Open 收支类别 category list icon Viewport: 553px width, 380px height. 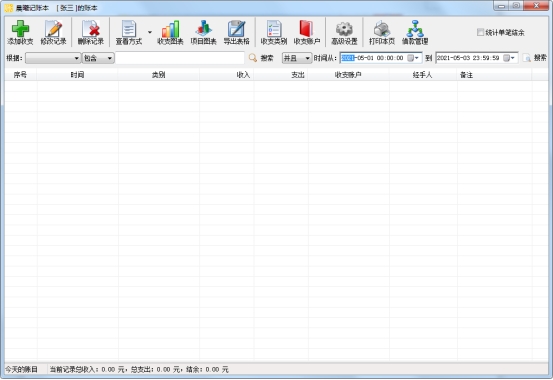pos(274,29)
